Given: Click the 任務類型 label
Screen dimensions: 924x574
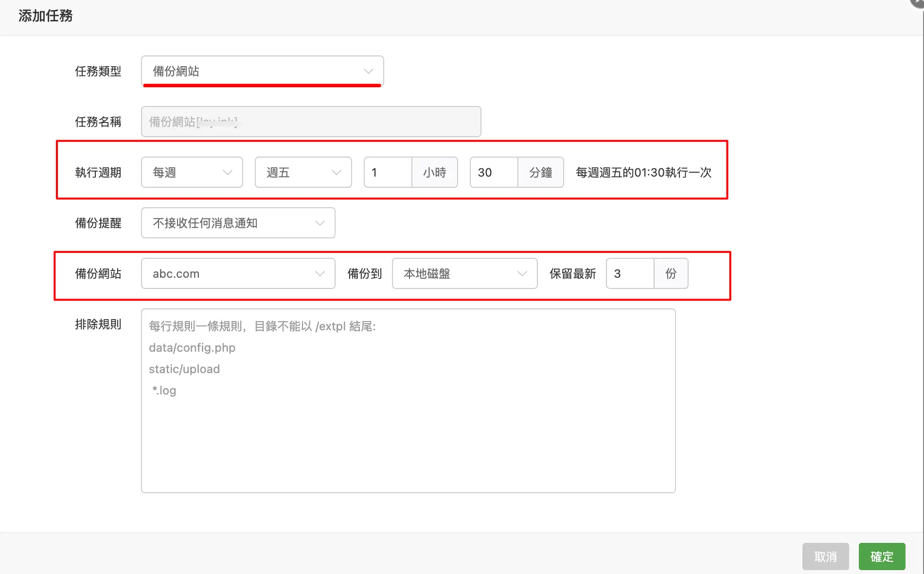Looking at the screenshot, I should coord(98,71).
